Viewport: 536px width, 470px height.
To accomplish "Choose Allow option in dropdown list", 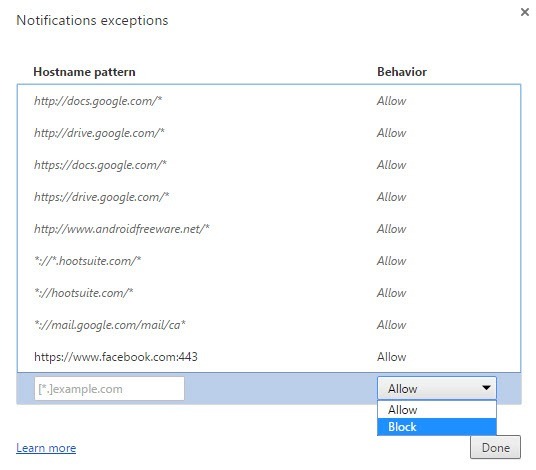I will (x=437, y=409).
